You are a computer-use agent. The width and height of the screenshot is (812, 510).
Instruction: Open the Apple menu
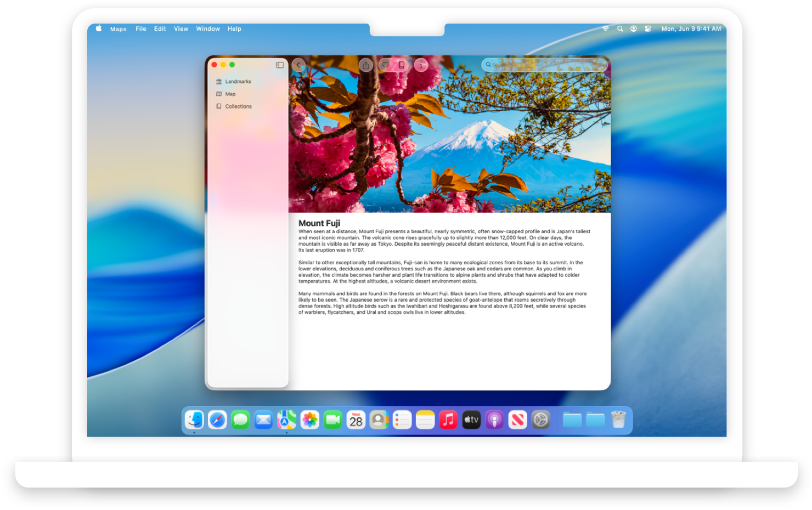99,29
